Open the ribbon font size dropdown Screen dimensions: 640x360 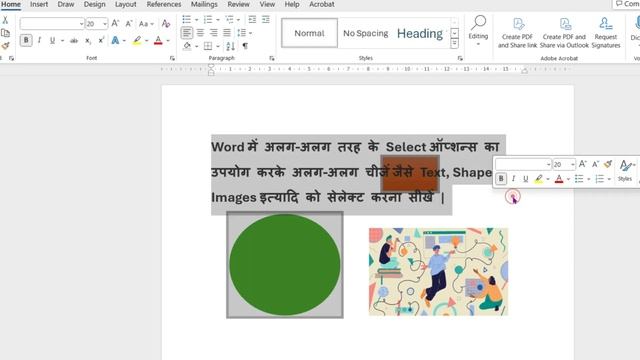(105, 24)
